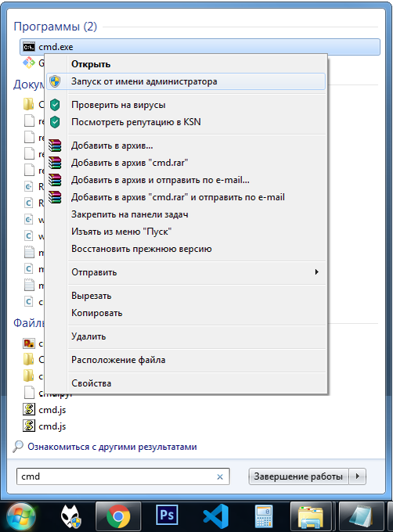Clear the search box with X
This screenshot has width=393, height=532.
[220, 476]
